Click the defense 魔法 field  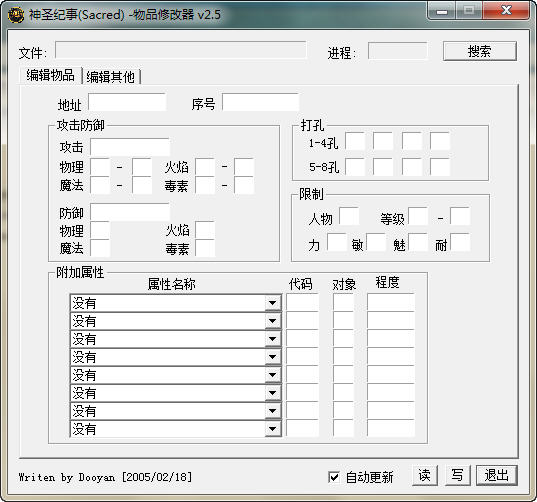click(x=100, y=248)
